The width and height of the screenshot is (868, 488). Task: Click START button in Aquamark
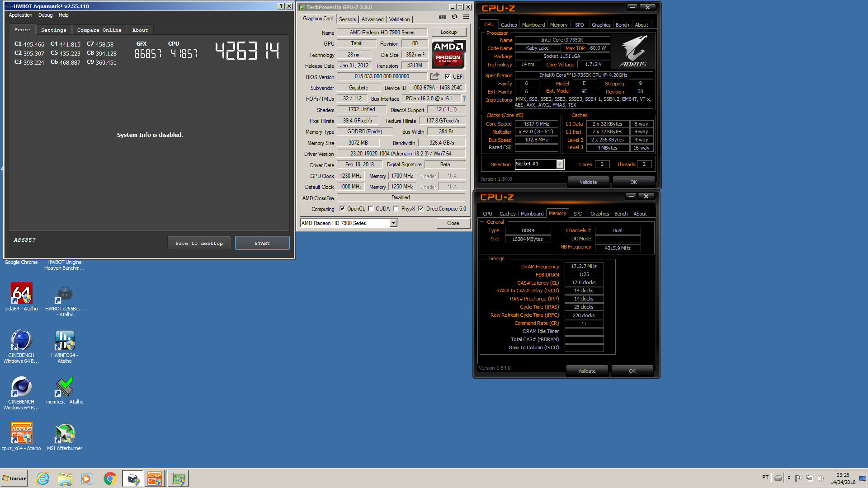coord(262,243)
